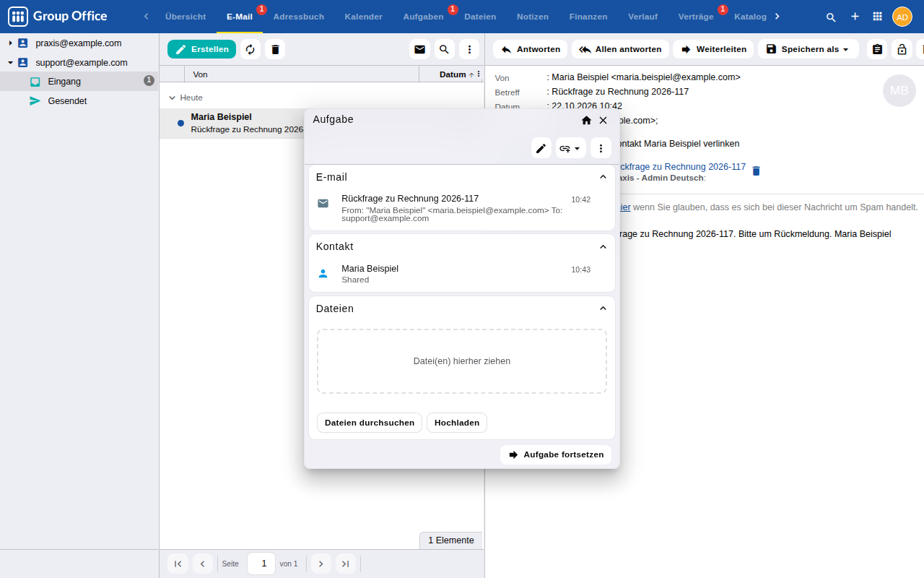Open the Aufgabe dialog more-options menu
The width and height of the screenshot is (924, 578).
point(601,148)
